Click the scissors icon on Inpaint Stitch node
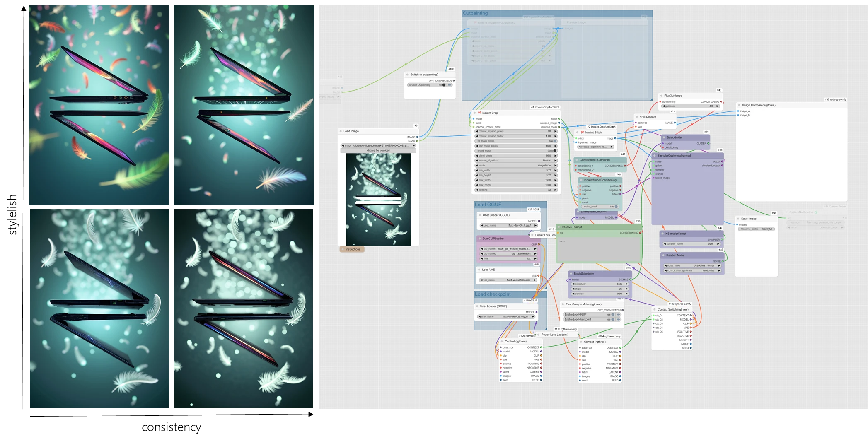This screenshot has width=868, height=441. click(582, 133)
